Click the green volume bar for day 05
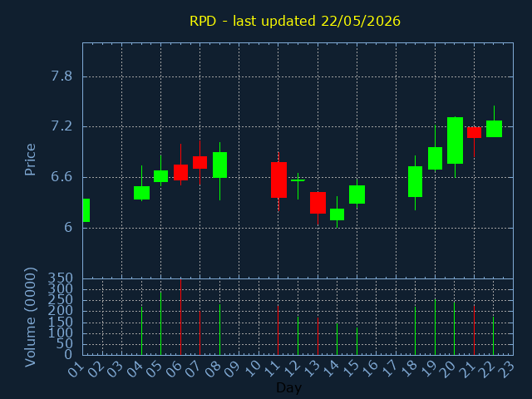Viewport: 532px width, 399px height. click(x=160, y=323)
